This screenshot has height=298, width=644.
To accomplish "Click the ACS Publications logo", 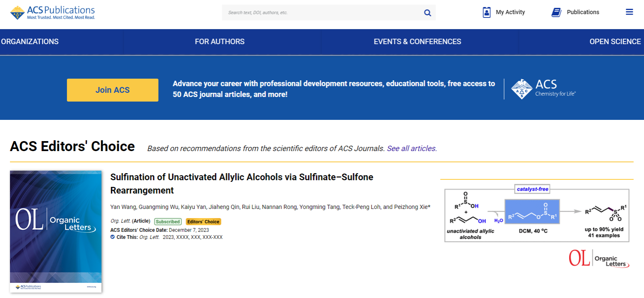I will (52, 12).
